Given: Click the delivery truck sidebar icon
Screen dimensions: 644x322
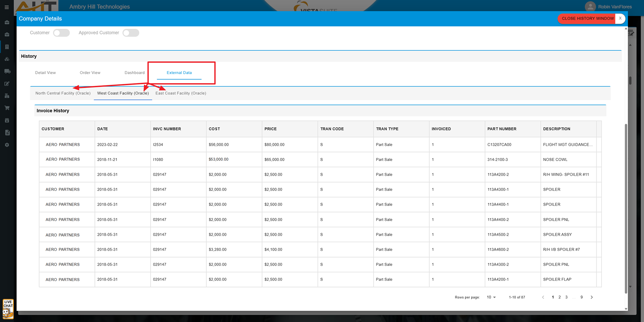Looking at the screenshot, I should [x=7, y=71].
